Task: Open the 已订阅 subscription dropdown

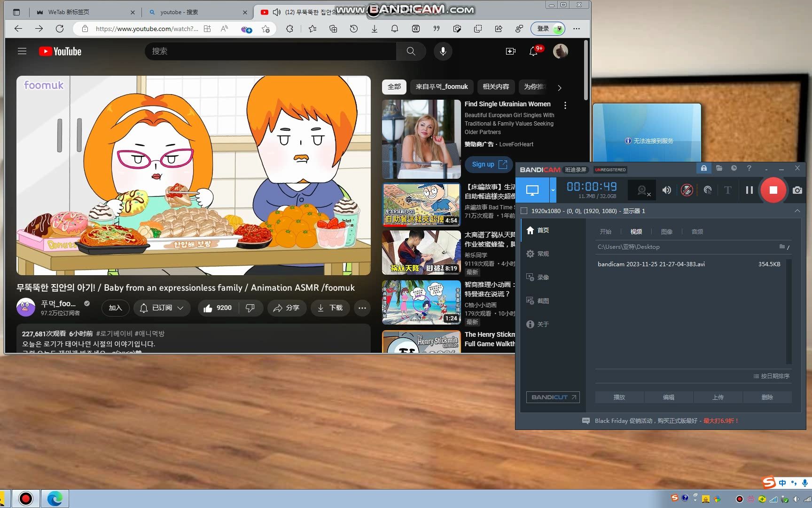Action: tap(162, 308)
